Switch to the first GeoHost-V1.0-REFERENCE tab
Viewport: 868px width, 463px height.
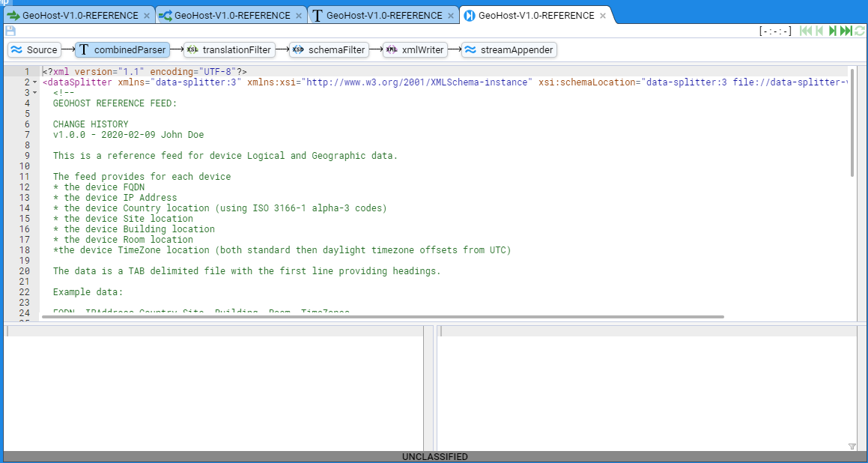(79, 15)
